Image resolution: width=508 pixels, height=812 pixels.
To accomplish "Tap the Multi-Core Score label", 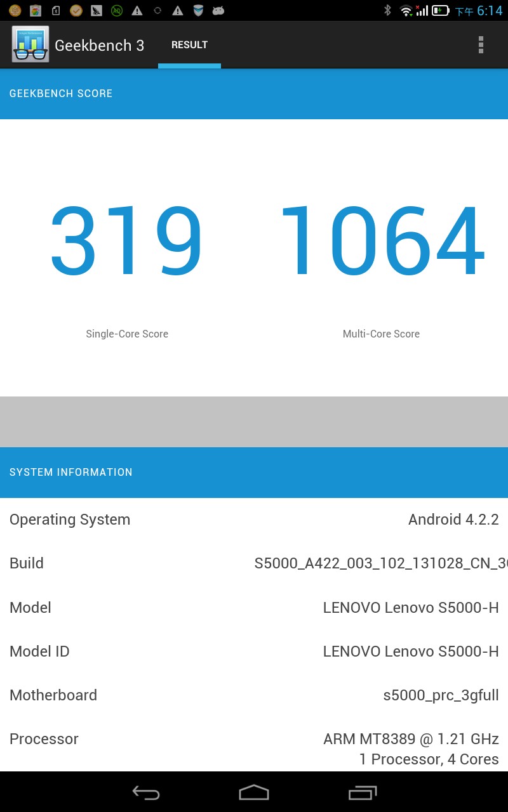I will click(381, 334).
